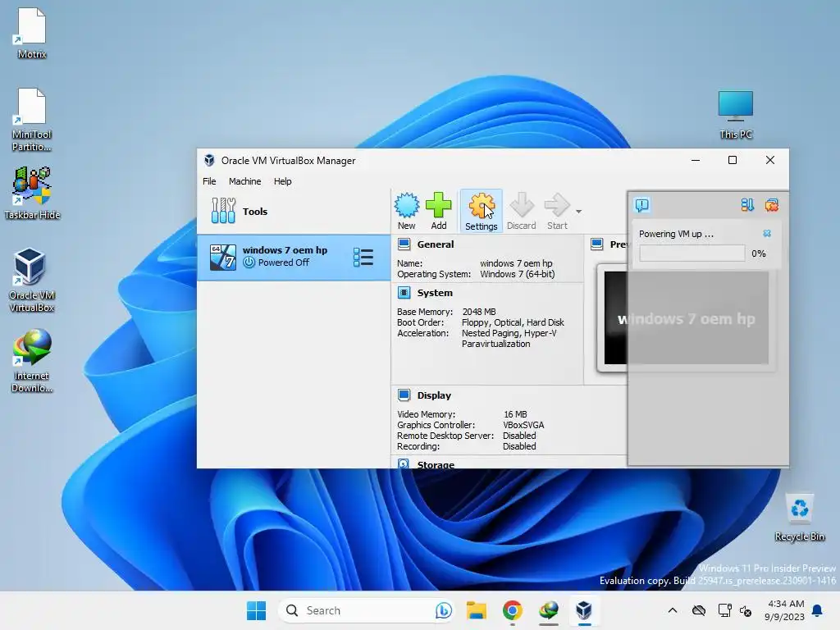
Task: Open the machine tools menu list icon
Action: point(363,257)
